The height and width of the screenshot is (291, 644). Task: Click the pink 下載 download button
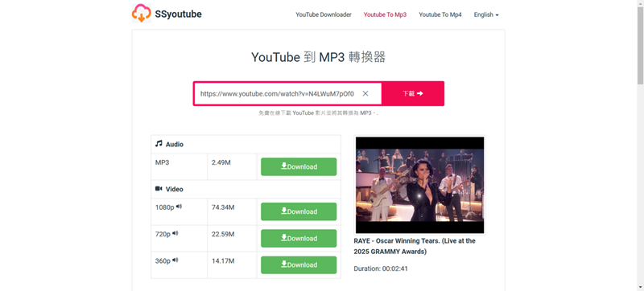413,93
